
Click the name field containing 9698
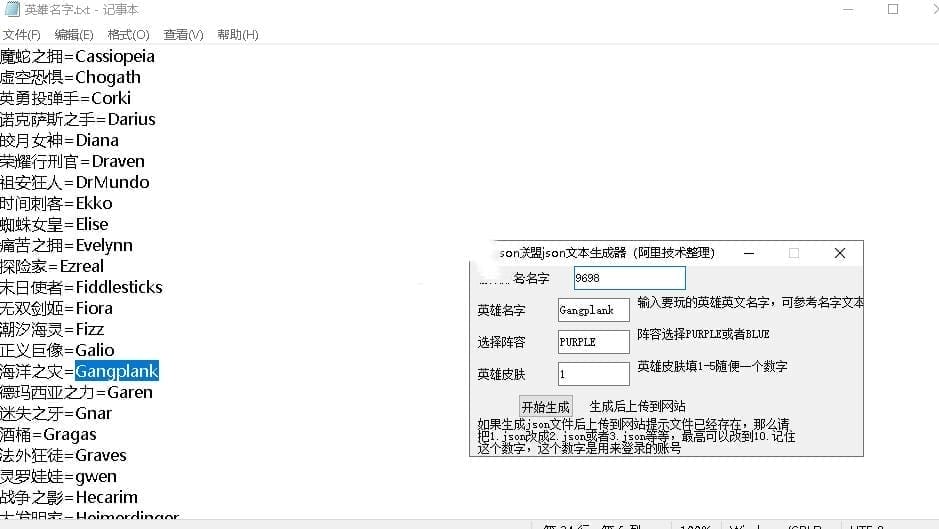629,278
